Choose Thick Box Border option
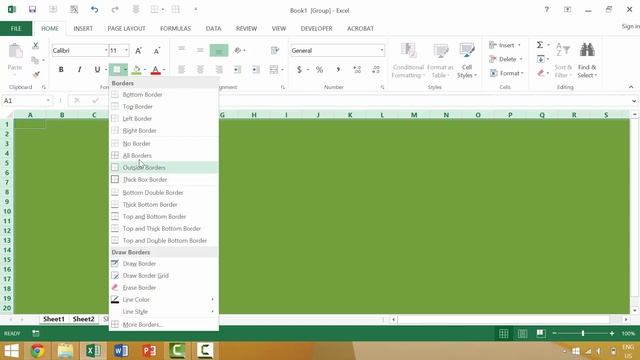Viewport: 640px width, 360px height. point(163,180)
